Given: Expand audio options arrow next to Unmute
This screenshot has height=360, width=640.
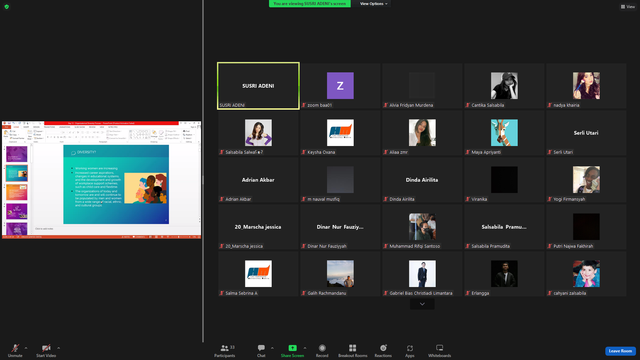Looking at the screenshot, I should point(26,348).
